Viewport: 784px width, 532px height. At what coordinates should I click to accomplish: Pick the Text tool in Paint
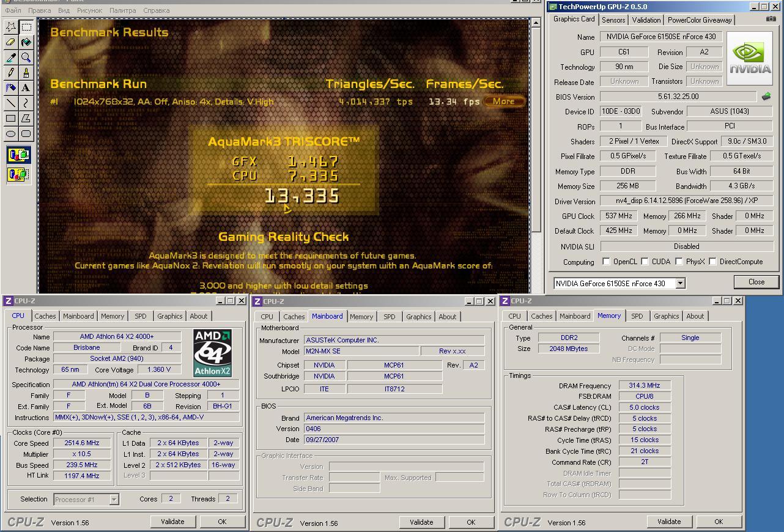(26, 88)
